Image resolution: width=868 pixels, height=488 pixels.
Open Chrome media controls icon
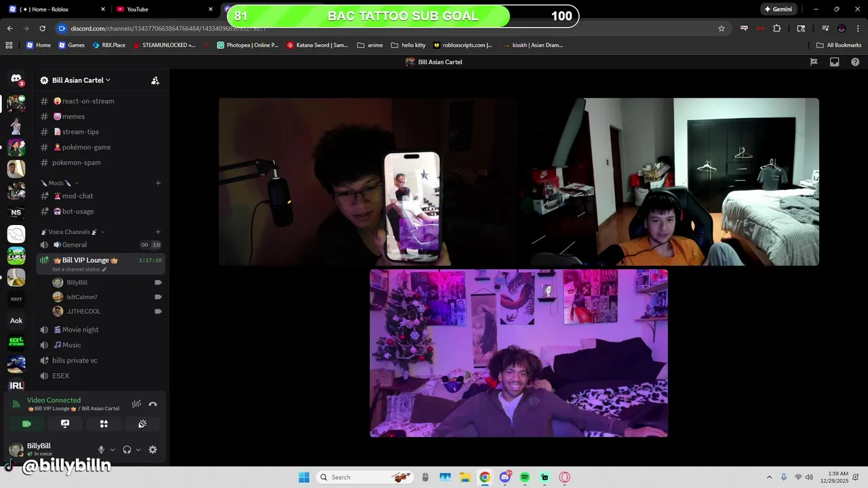pyautogui.click(x=825, y=28)
